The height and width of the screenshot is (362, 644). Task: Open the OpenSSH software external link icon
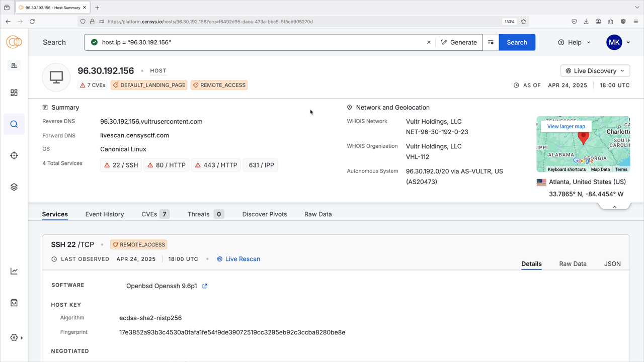click(205, 286)
